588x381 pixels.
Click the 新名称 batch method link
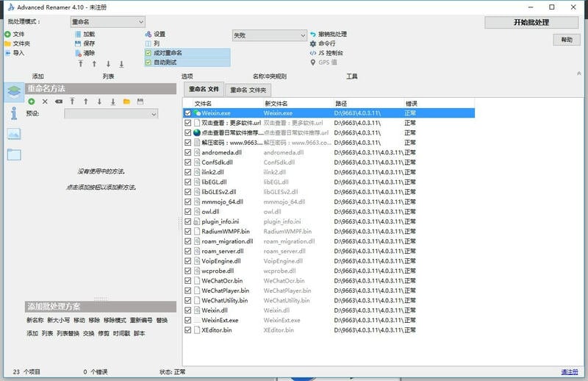(x=35, y=320)
